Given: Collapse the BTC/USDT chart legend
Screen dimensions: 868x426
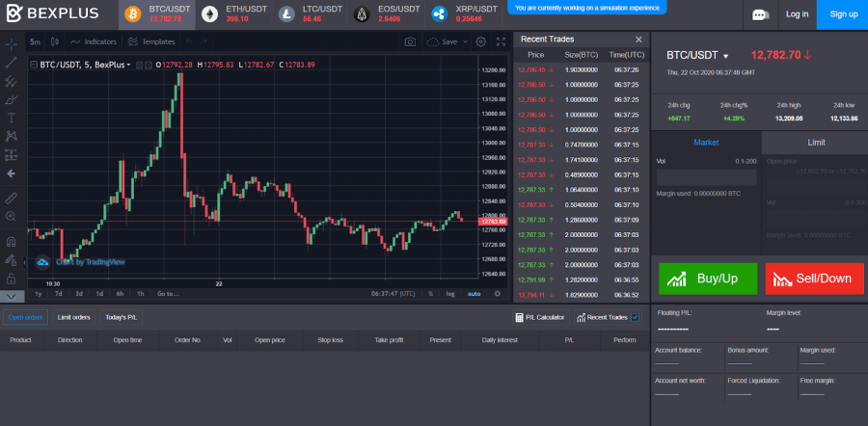Looking at the screenshot, I should click(x=34, y=65).
